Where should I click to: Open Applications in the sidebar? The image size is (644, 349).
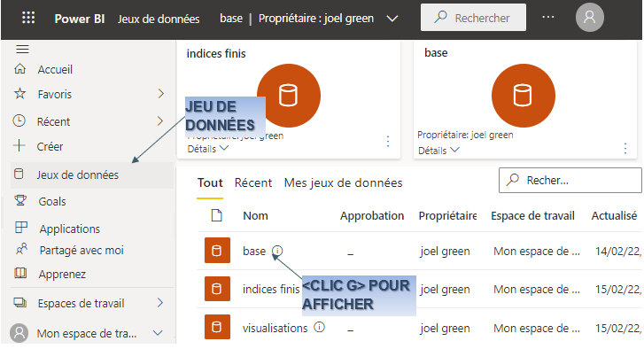click(x=70, y=229)
